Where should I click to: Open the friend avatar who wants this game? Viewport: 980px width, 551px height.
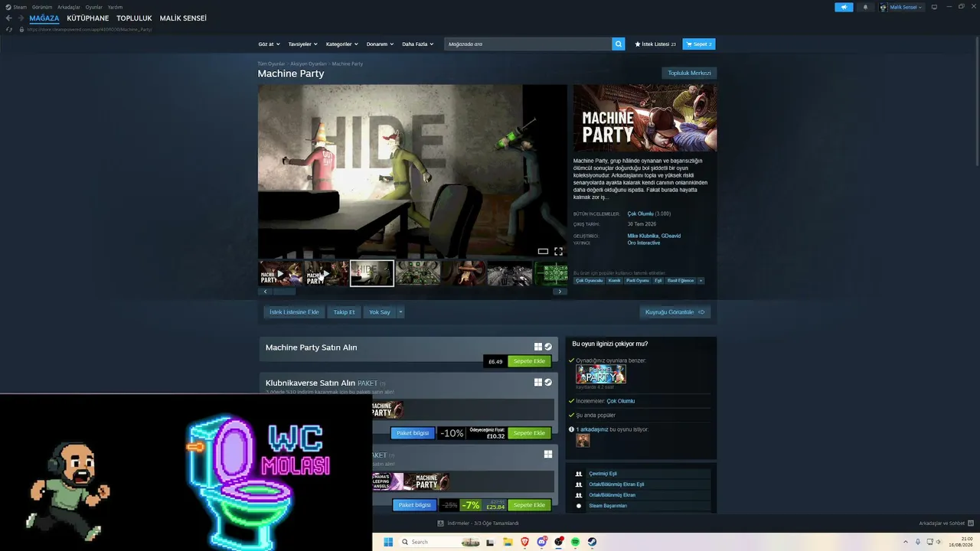583,440
